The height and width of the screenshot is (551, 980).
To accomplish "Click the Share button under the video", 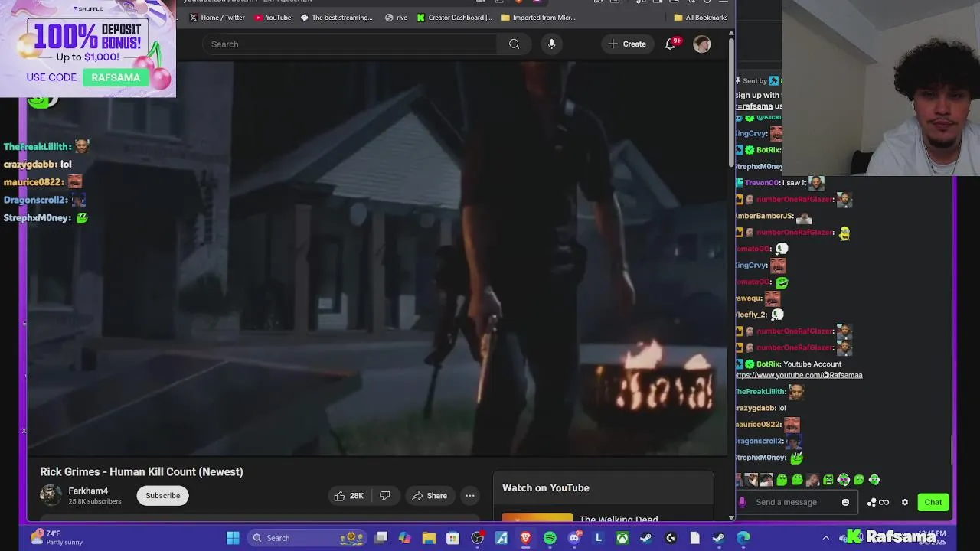I will 429,496.
